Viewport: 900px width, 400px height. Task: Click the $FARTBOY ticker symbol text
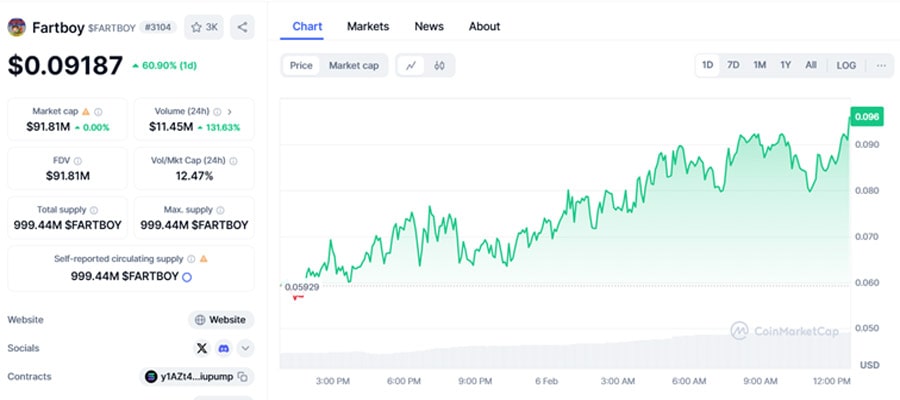pyautogui.click(x=112, y=28)
